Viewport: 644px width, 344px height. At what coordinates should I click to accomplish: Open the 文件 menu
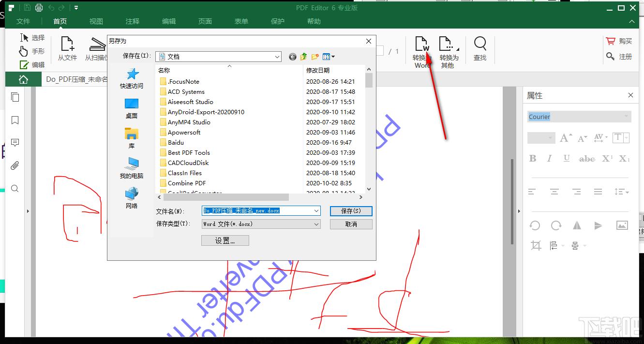coord(23,21)
